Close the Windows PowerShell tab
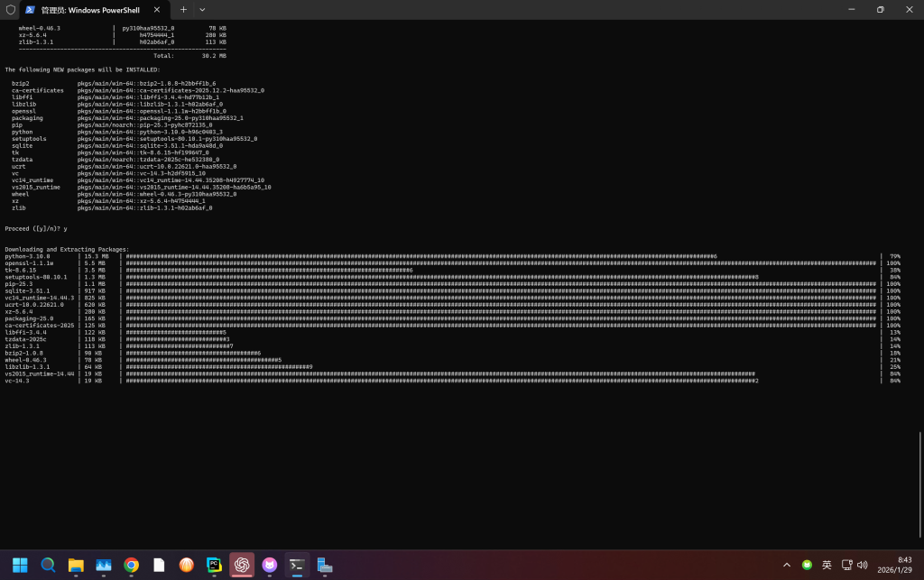Screen dimensions: 924x580 (157, 9)
